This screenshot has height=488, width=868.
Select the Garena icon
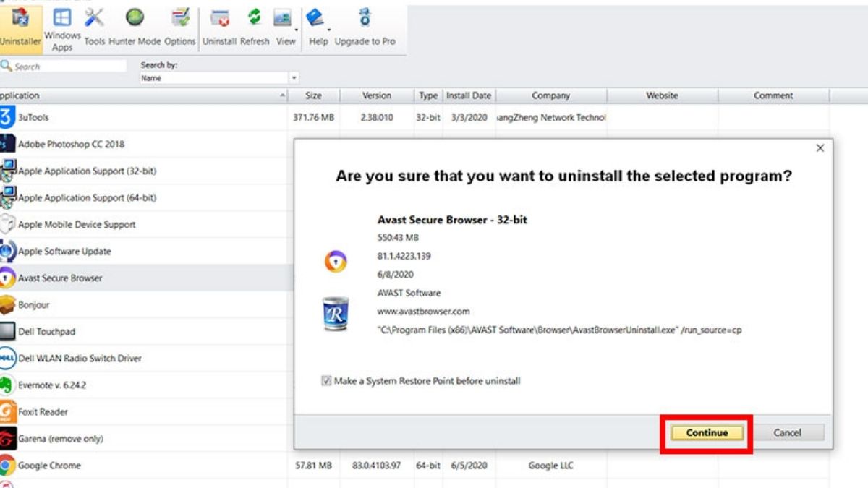tap(7, 438)
